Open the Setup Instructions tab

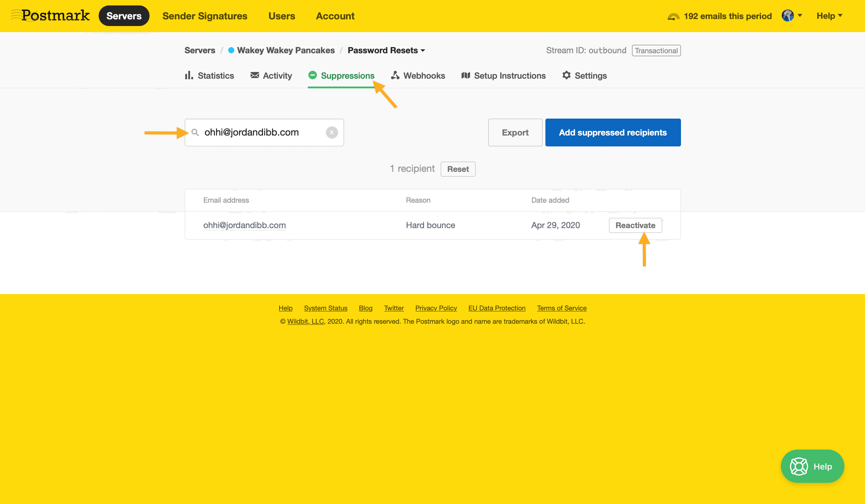pyautogui.click(x=504, y=76)
